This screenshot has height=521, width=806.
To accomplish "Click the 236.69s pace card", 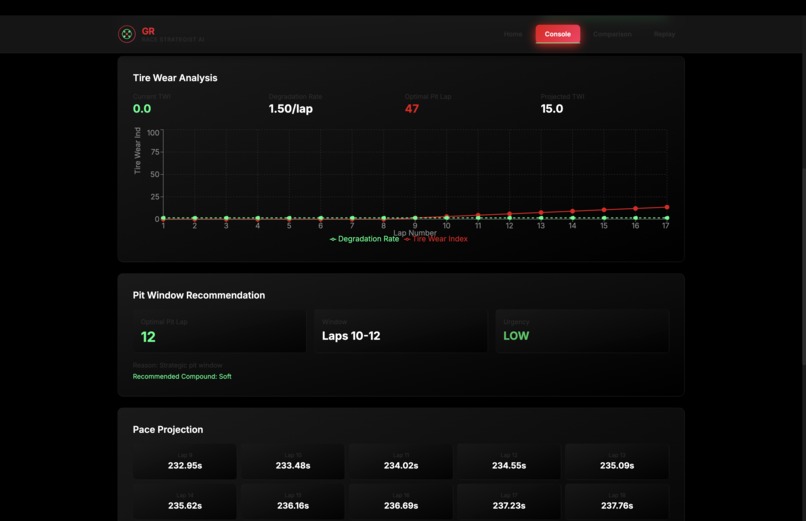I will tap(401, 502).
